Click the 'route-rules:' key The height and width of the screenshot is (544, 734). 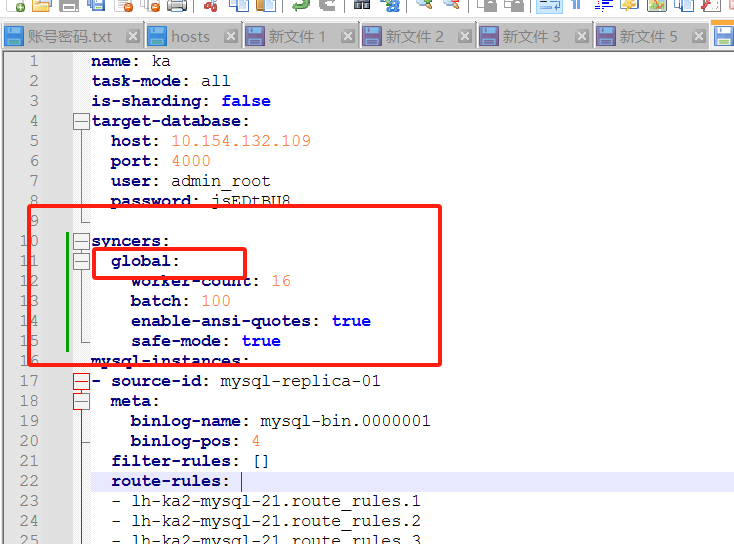pos(170,481)
